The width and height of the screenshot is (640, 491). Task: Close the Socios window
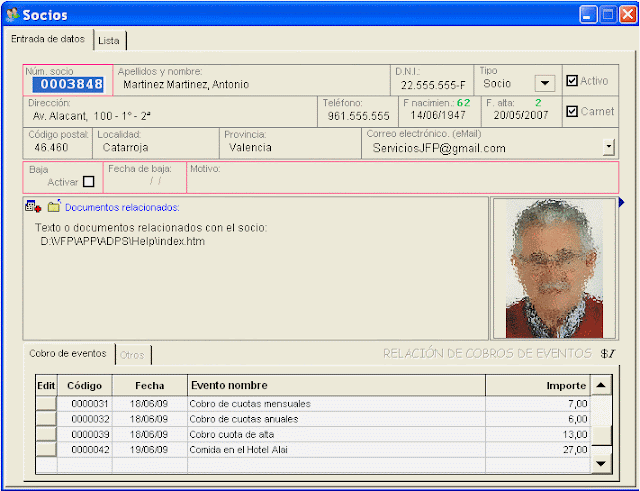click(628, 15)
